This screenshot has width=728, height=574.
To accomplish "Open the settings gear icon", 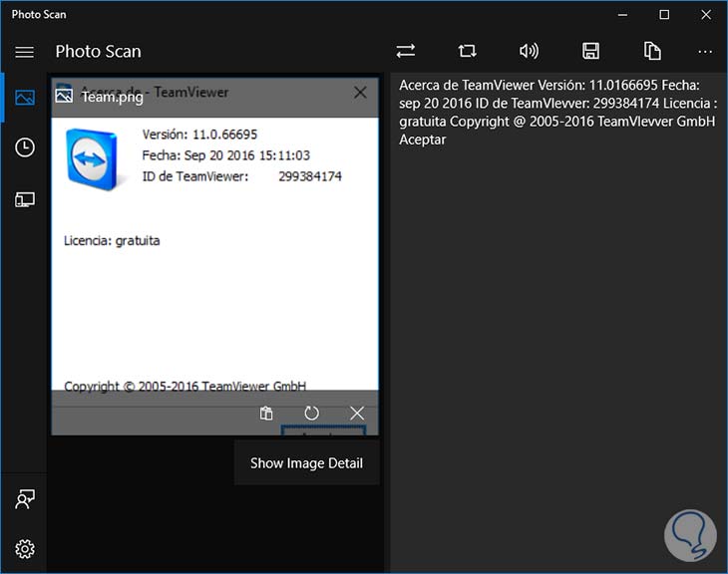I will [x=25, y=549].
